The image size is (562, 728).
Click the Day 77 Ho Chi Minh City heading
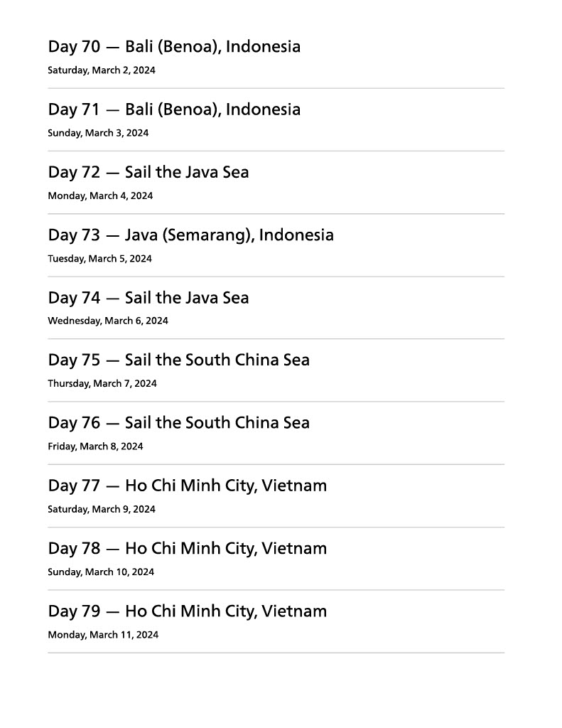pos(188,486)
